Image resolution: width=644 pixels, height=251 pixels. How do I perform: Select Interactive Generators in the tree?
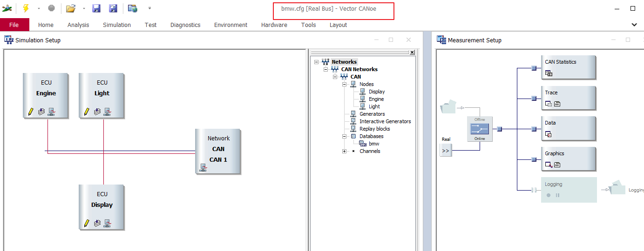pos(385,121)
